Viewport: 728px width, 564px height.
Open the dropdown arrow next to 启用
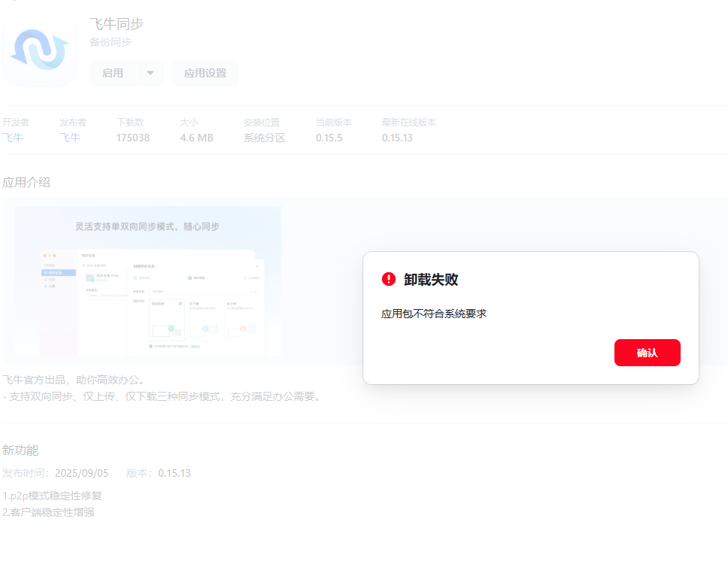pyautogui.click(x=150, y=73)
